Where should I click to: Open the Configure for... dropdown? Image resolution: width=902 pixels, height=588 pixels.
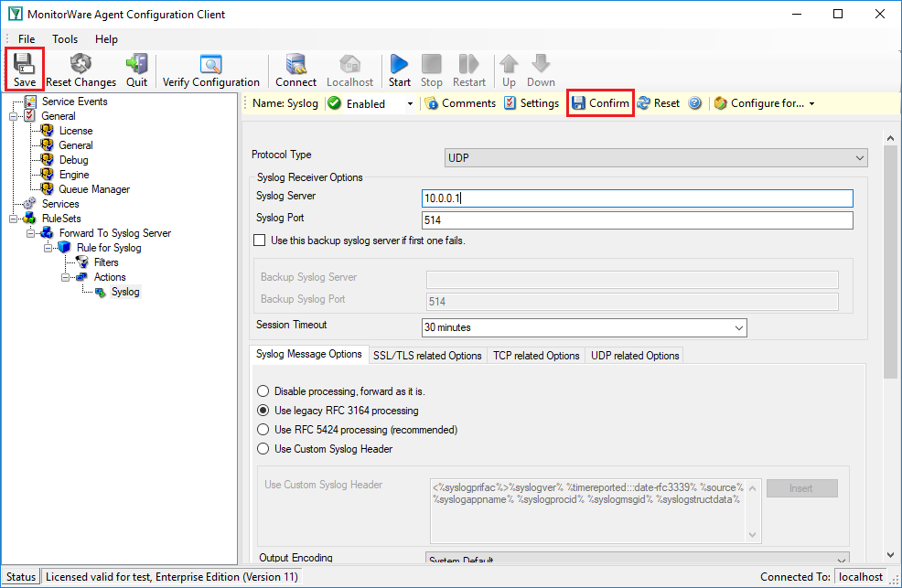click(x=765, y=103)
